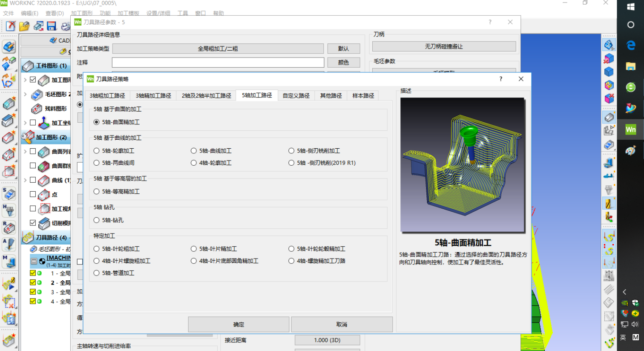Image resolution: width=644 pixels, height=351 pixels.
Task: Expand the 曲面列表 tree node
Action: [25, 151]
